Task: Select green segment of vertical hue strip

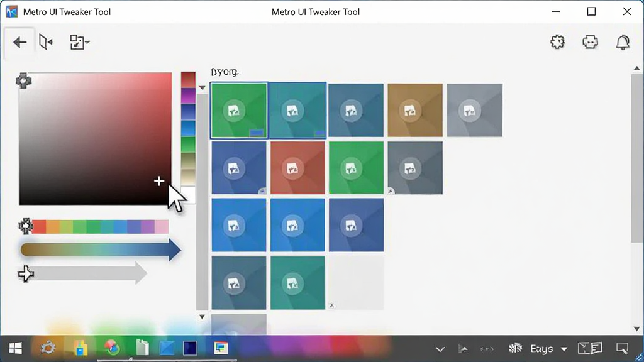Action: click(x=188, y=145)
